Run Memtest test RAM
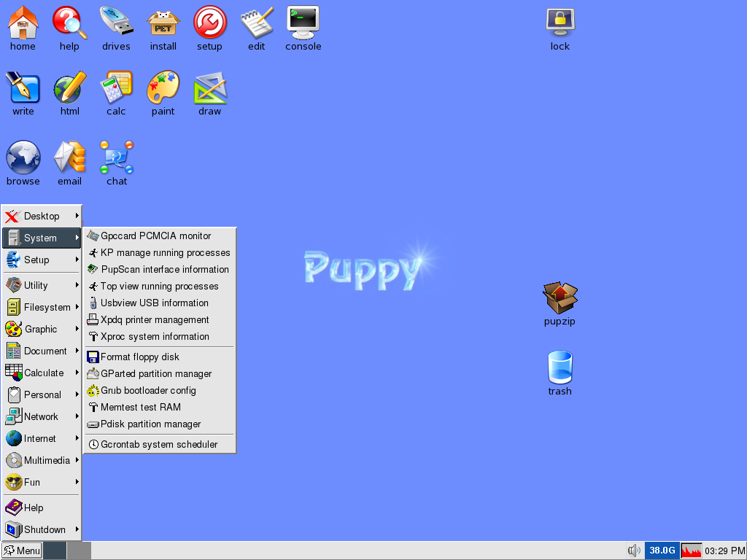747x560 pixels. coord(160,407)
